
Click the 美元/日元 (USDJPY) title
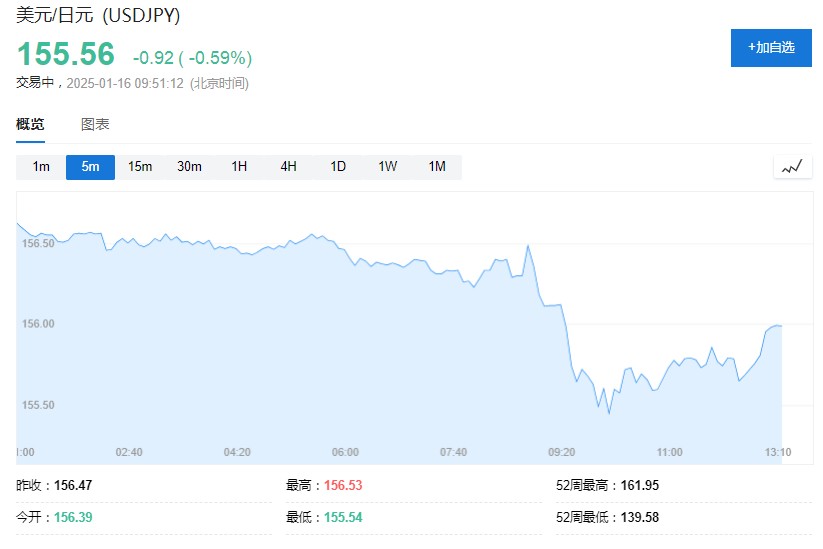(x=98, y=16)
